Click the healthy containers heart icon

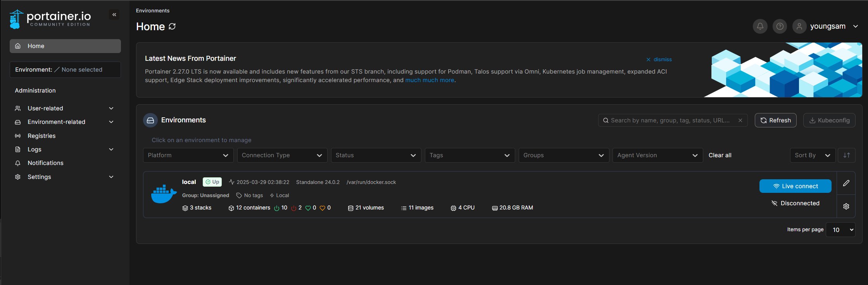point(308,208)
